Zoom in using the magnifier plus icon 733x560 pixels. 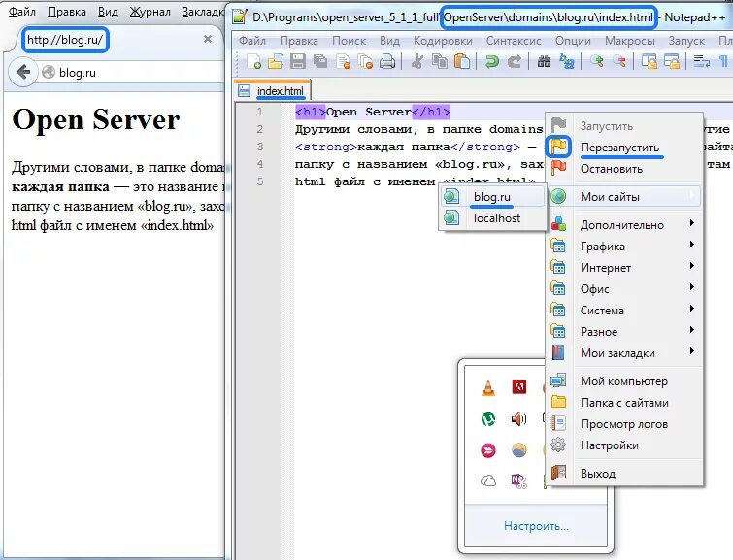(x=596, y=61)
